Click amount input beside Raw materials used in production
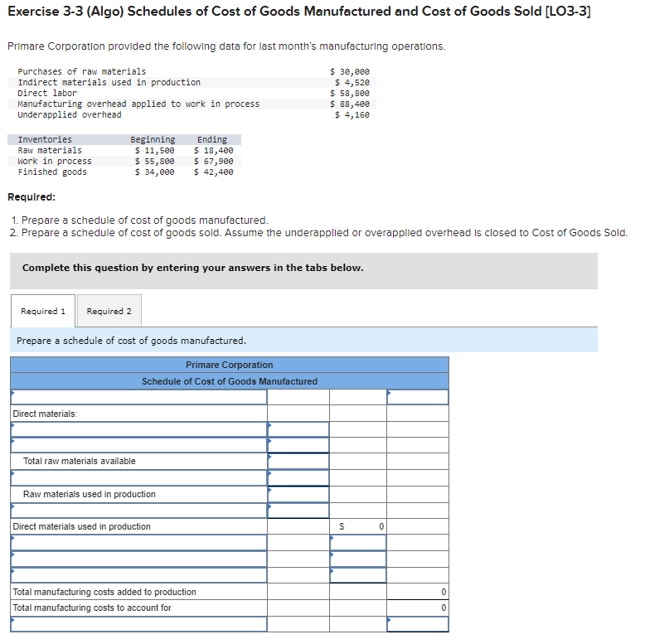 (298, 494)
